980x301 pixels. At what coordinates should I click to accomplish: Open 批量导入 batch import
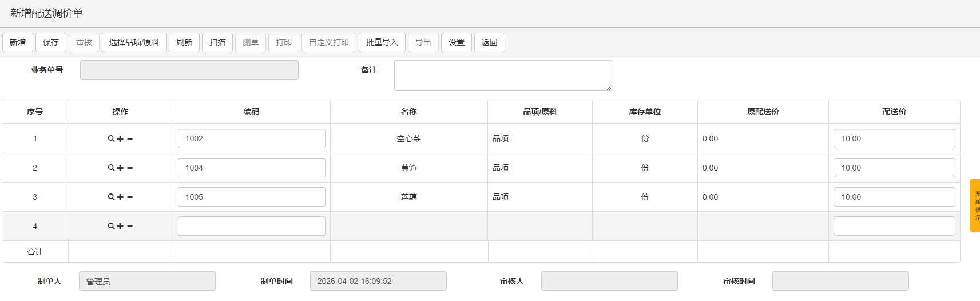tap(382, 42)
